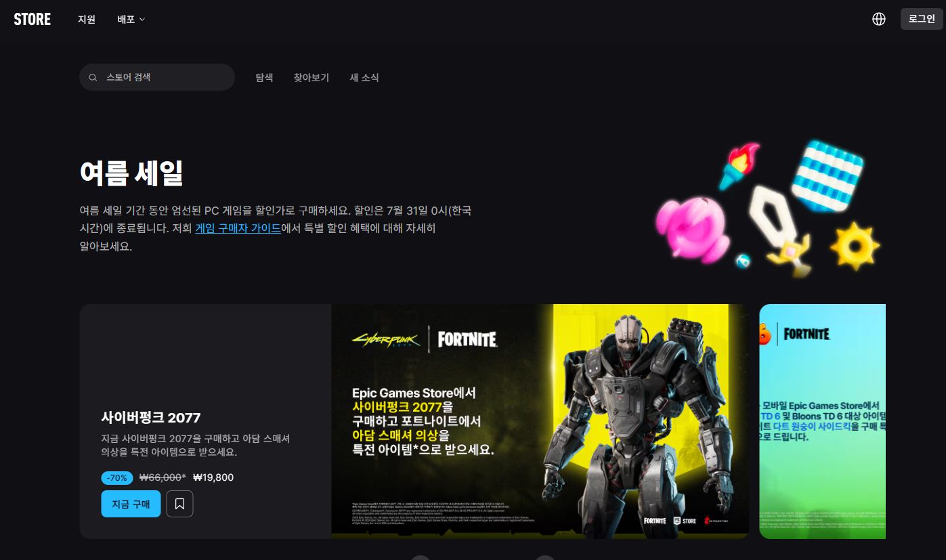Open the 지원 menu item
Image resolution: width=946 pixels, height=560 pixels.
click(x=87, y=19)
